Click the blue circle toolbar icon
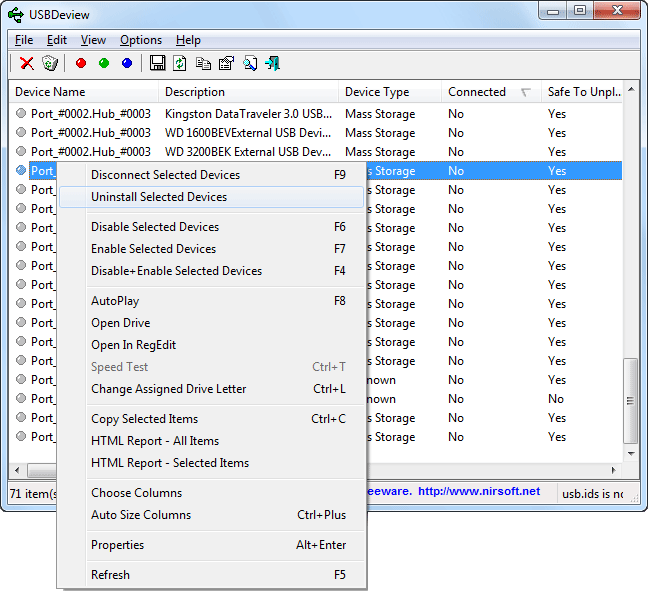 127,63
